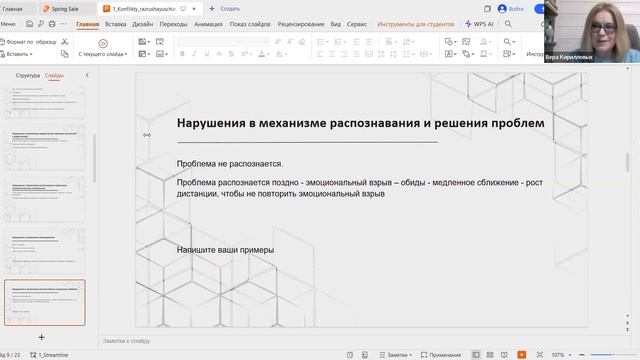This screenshot has height=360, width=640.
Task: Click the Decrease font size icon
Action: click(x=290, y=42)
